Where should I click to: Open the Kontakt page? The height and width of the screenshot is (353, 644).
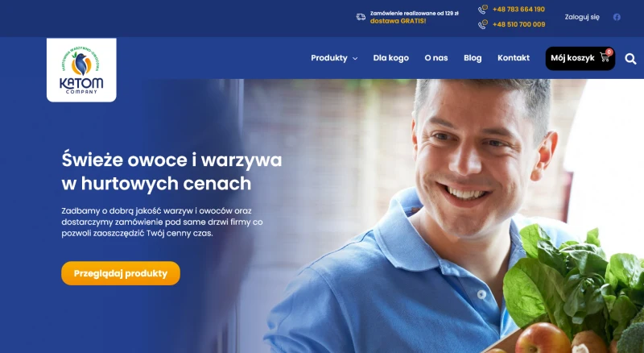(514, 58)
